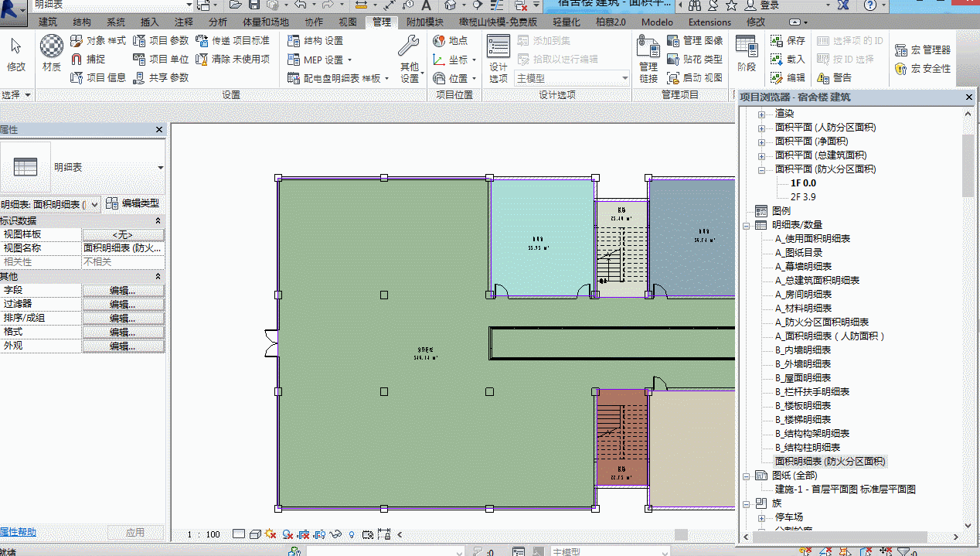The width and height of the screenshot is (980, 556).
Task: Toggle temporary hide/isolate in view bar
Action: [335, 534]
